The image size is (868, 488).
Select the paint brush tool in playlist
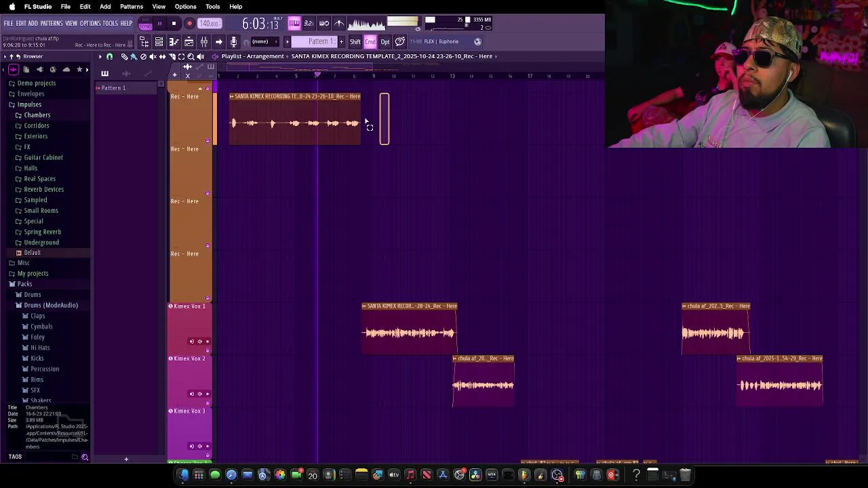[134, 57]
